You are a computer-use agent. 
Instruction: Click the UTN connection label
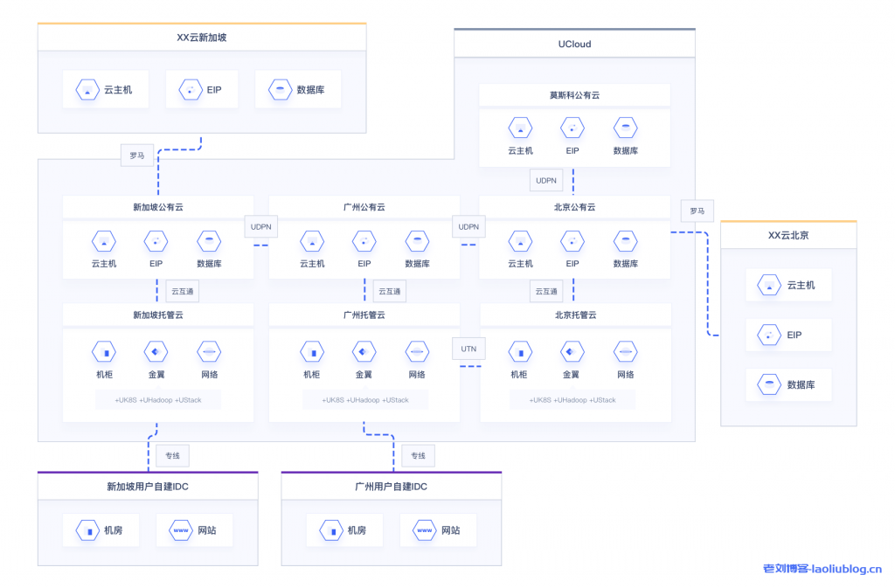(468, 349)
